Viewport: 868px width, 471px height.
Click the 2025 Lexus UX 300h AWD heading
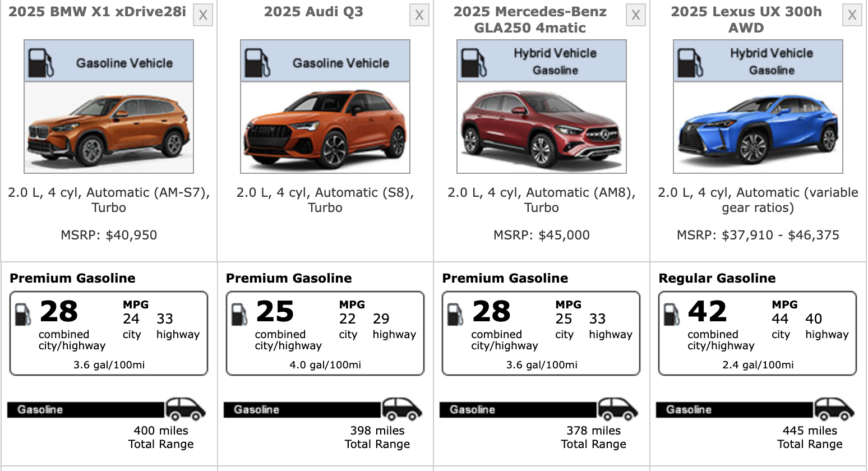click(x=746, y=20)
